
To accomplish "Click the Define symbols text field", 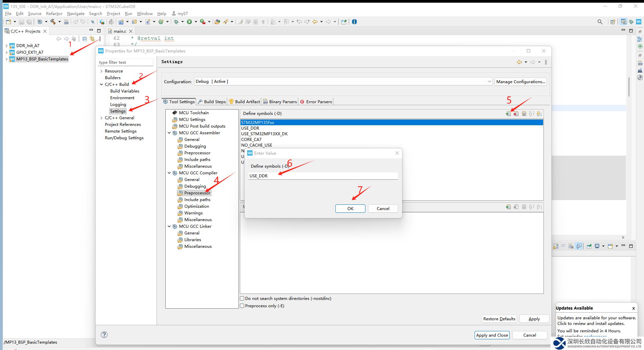I will tap(323, 176).
